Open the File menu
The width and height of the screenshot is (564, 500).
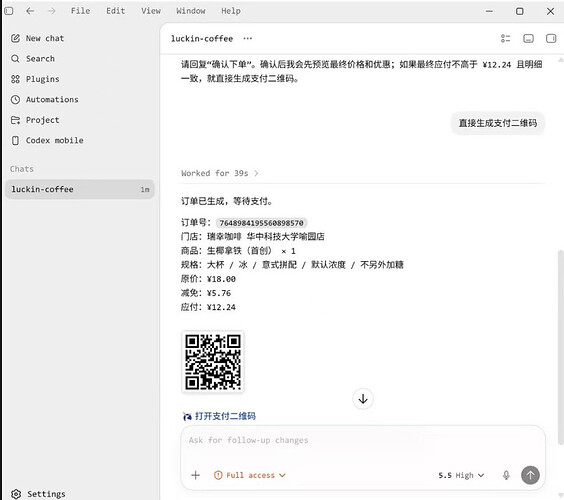click(81, 11)
